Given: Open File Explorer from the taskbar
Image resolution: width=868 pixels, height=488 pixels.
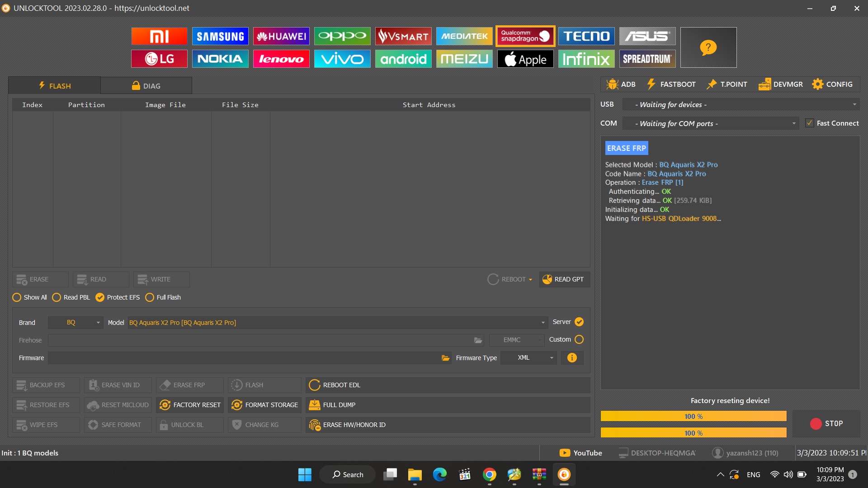Looking at the screenshot, I should click(x=415, y=474).
